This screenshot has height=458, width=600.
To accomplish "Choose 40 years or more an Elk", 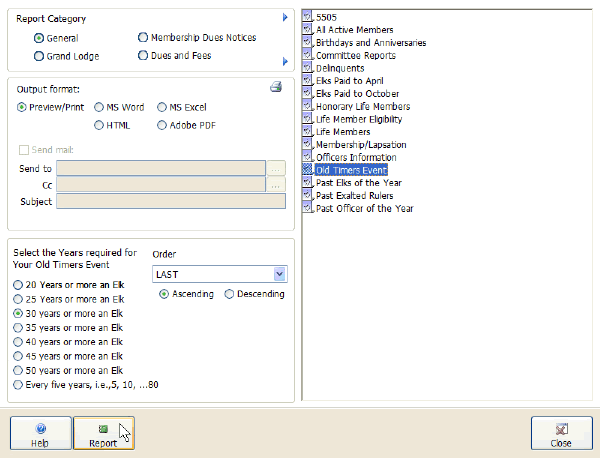I will (x=18, y=341).
